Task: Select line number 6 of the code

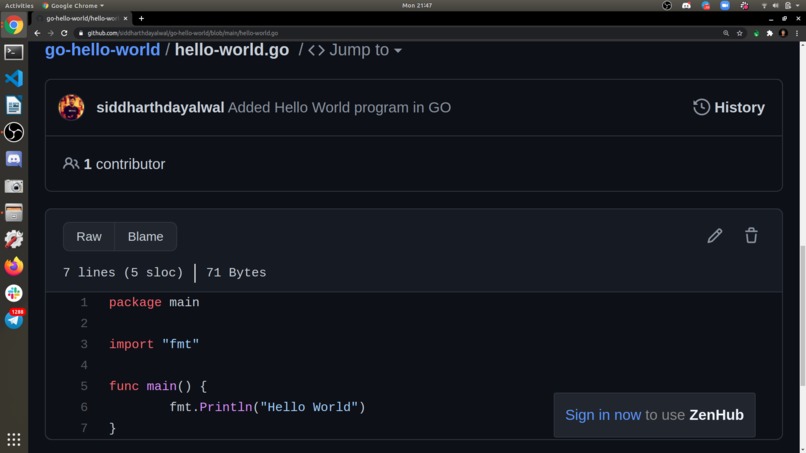Action: pyautogui.click(x=84, y=407)
